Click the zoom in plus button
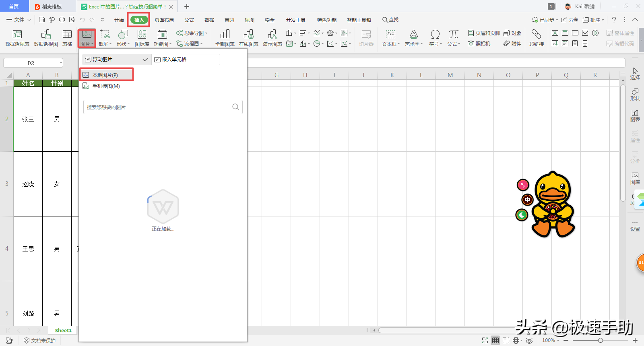The image size is (644, 346). point(635,340)
